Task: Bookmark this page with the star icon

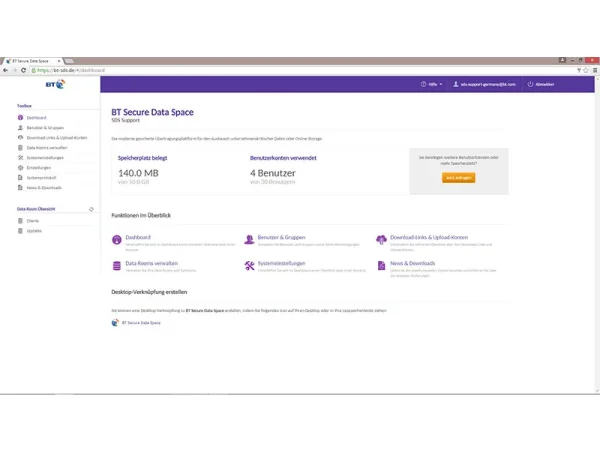Action: click(581, 71)
